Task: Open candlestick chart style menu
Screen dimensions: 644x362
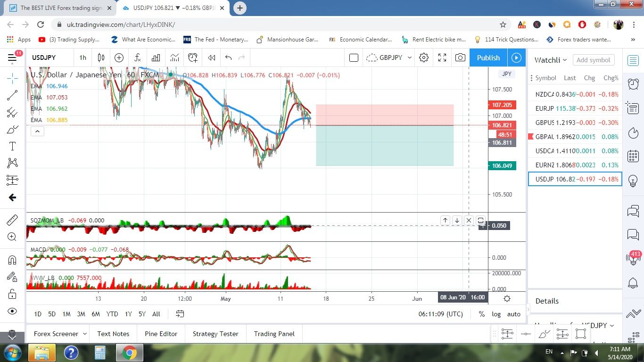Action: tap(101, 58)
